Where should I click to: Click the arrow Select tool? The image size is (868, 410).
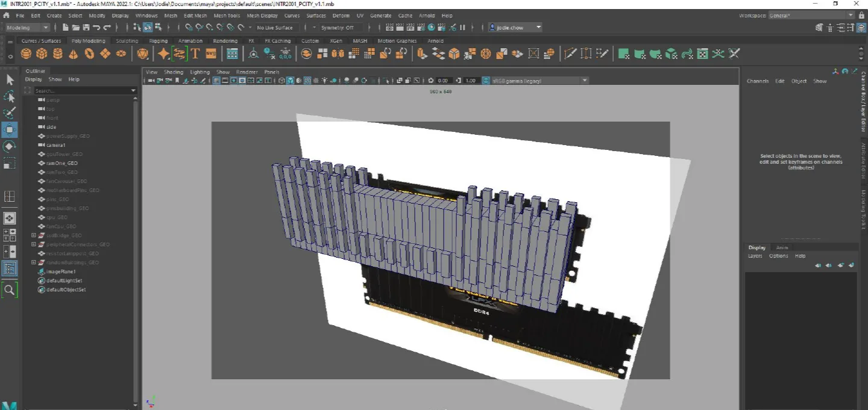point(10,79)
